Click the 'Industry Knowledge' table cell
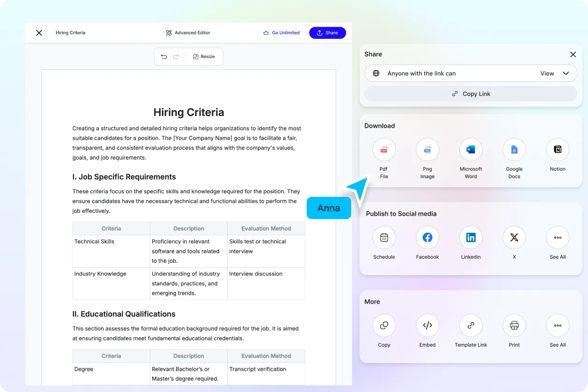This screenshot has width=588, height=392. (x=111, y=283)
